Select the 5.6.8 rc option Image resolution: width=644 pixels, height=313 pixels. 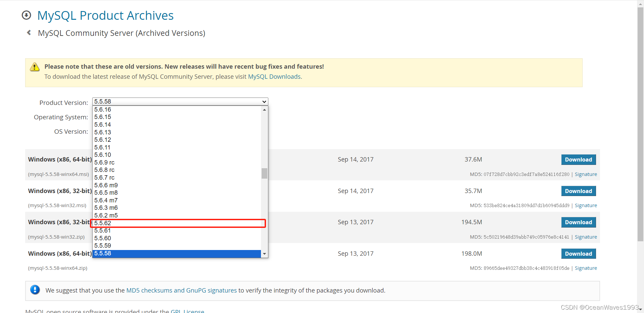pos(177,170)
